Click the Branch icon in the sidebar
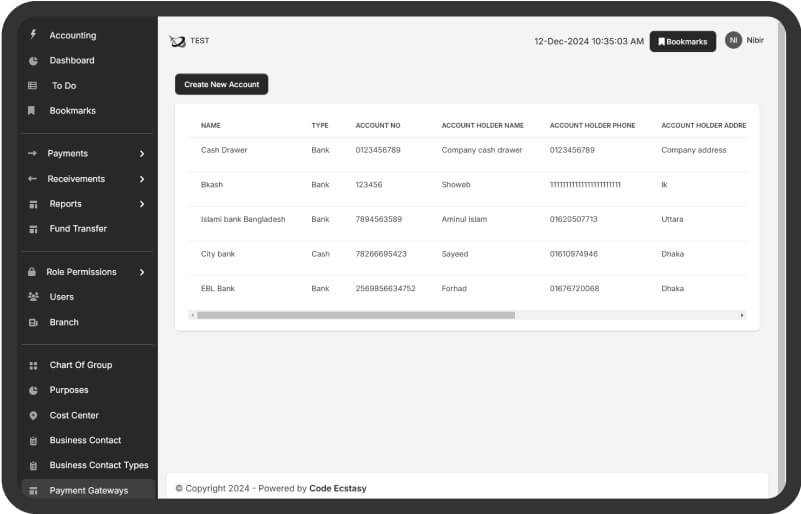 (x=33, y=323)
